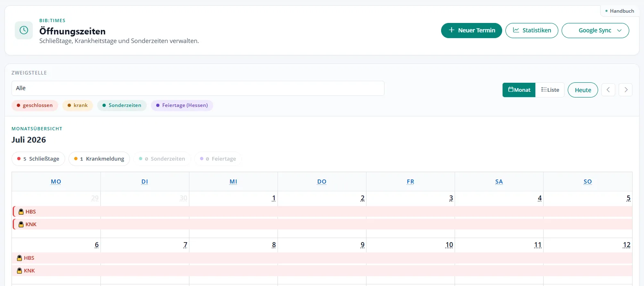Click the SA column header
This screenshot has height=286, width=644.
click(x=499, y=182)
